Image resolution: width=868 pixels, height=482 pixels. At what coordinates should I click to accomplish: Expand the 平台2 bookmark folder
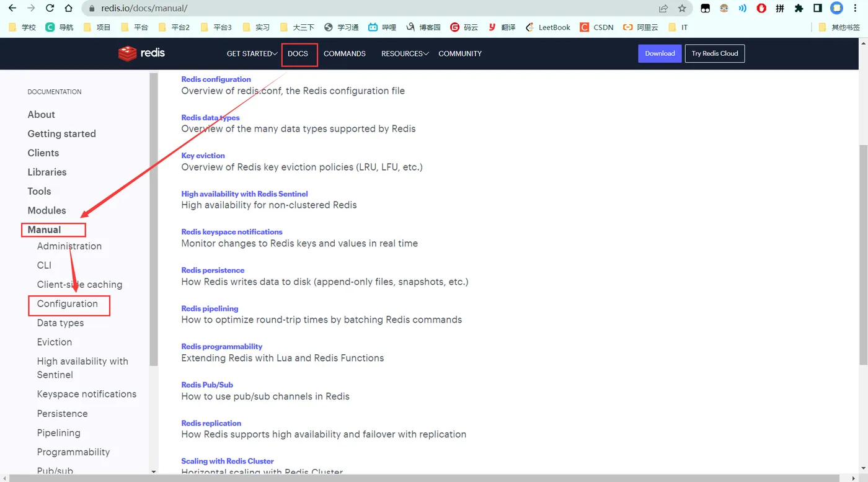174,27
